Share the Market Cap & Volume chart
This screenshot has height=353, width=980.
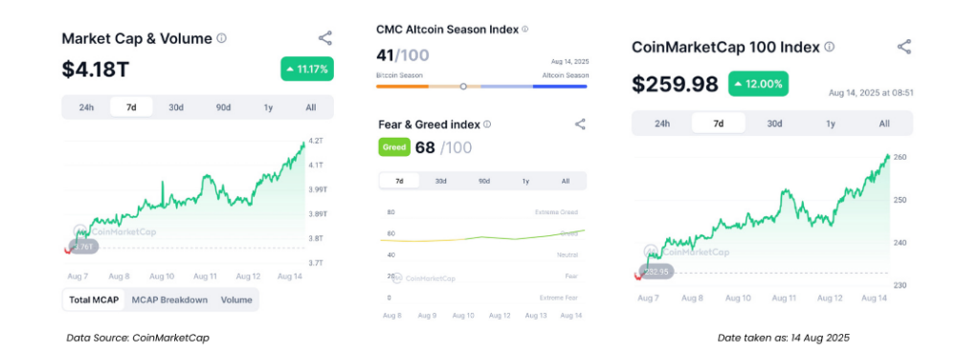tap(325, 38)
